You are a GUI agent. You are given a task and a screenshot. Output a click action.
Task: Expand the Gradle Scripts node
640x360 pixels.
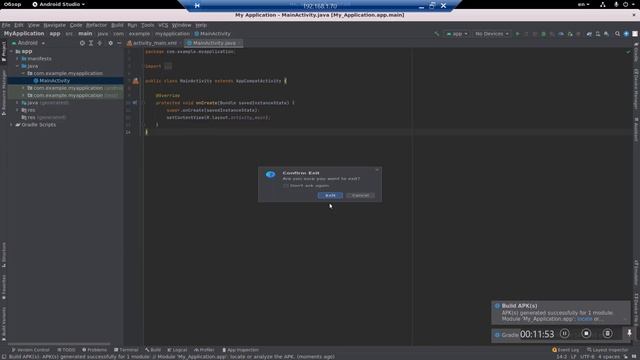click(x=11, y=125)
